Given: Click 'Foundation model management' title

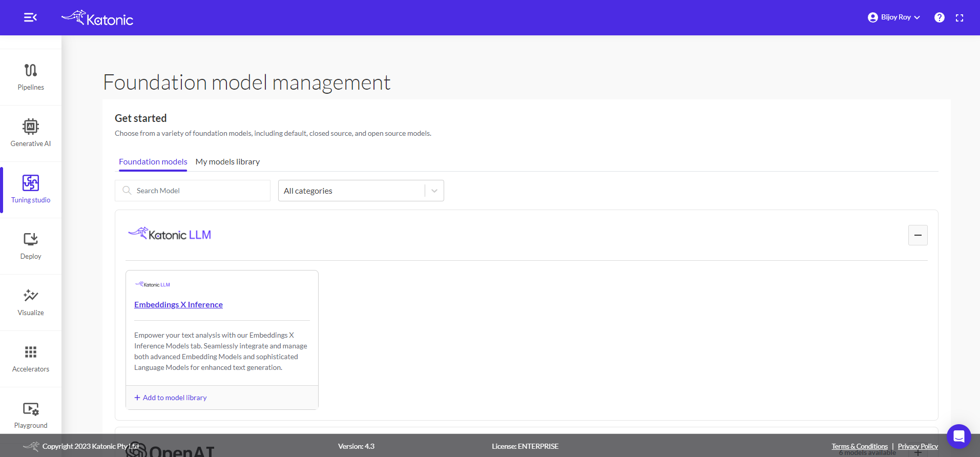Looking at the screenshot, I should click(247, 82).
